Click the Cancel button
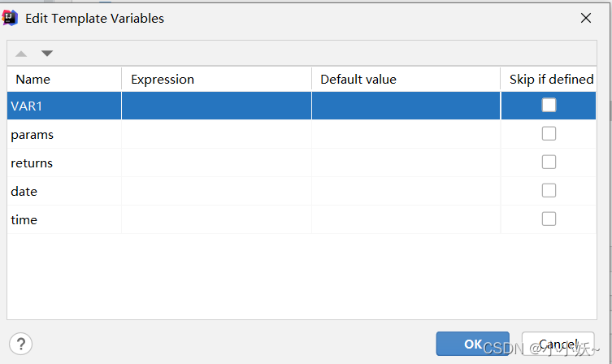The image size is (612, 364). [x=558, y=344]
